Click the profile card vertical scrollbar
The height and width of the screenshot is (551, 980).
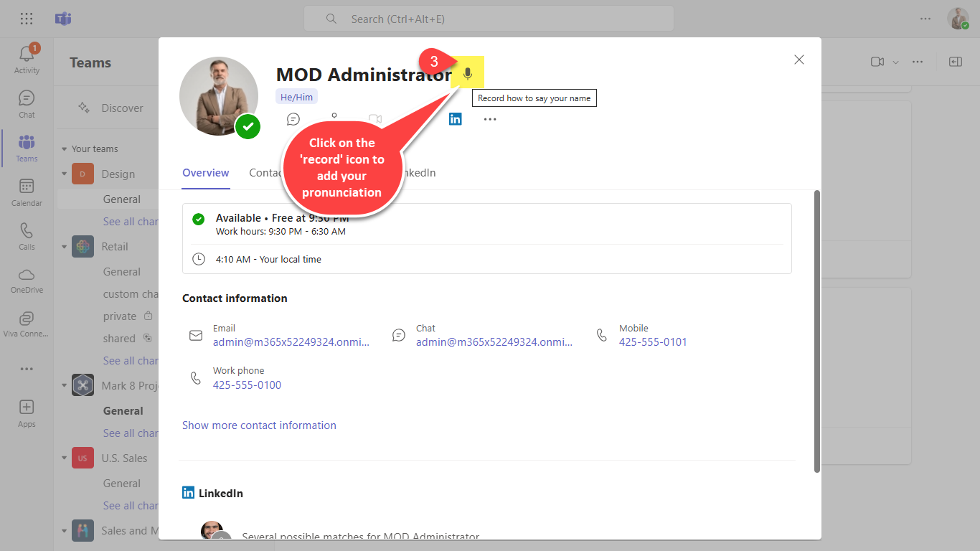tap(816, 330)
